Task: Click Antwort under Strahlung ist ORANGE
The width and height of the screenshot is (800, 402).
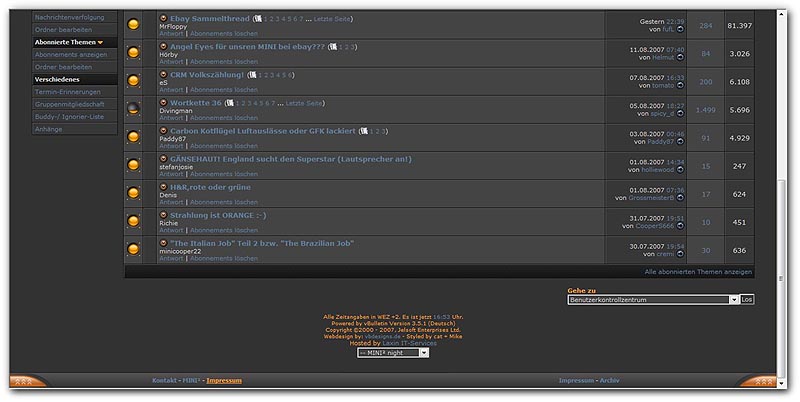Action: coord(171,230)
